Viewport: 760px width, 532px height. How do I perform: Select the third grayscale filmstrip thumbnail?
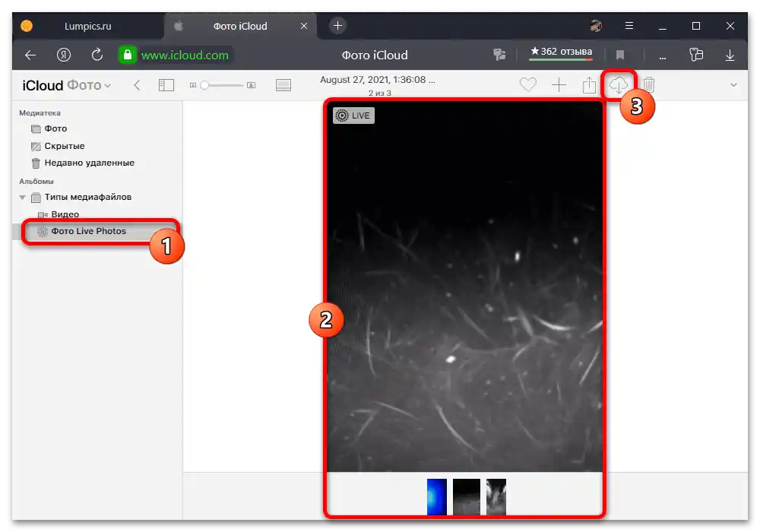496,496
